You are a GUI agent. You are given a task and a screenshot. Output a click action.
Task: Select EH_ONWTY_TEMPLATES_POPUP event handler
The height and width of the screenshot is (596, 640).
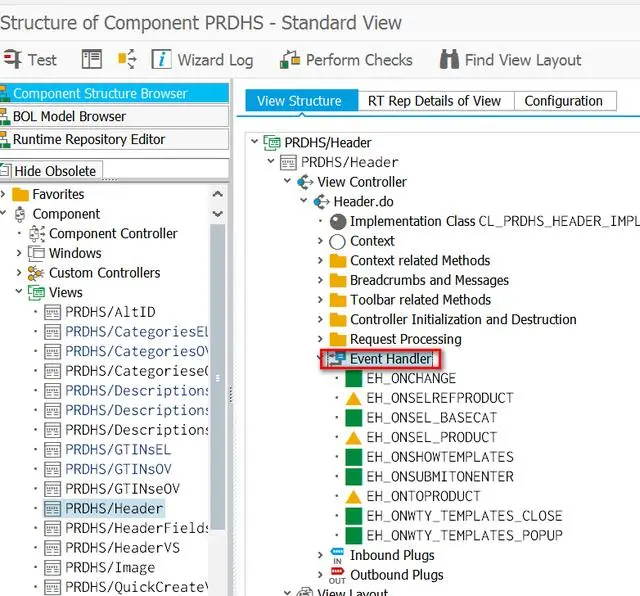[x=464, y=535]
